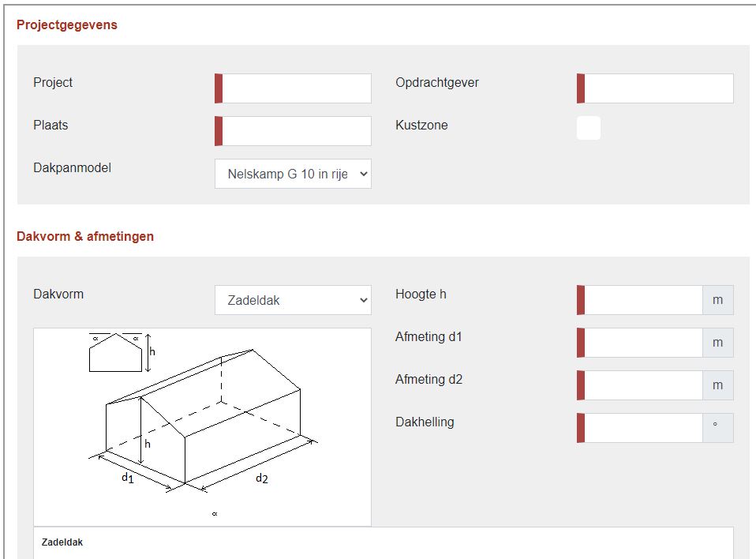Click the meter unit beside Hoogte h
756x559 pixels.
717,300
